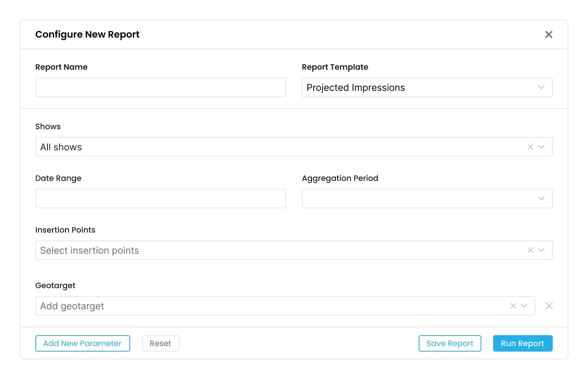Run the report

click(x=523, y=343)
